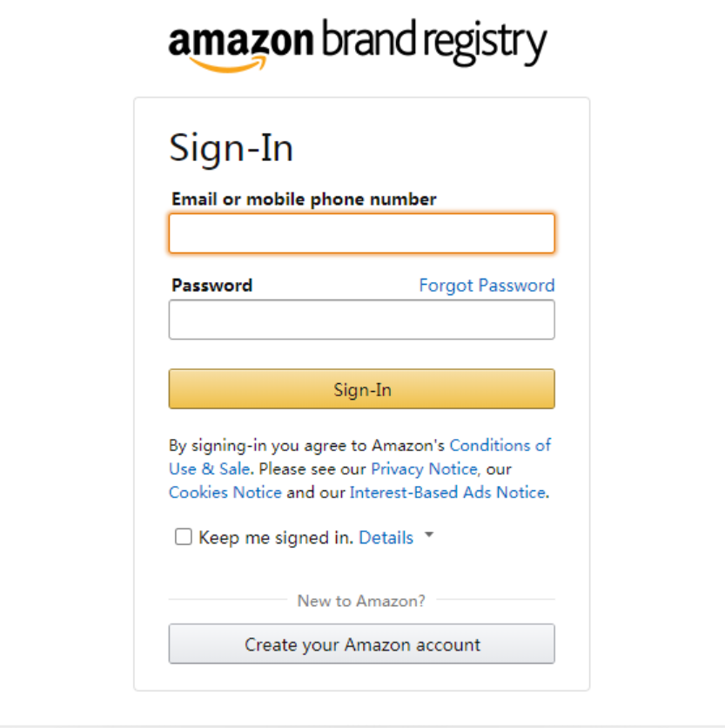Open the Cookies Notice link
Screen dimensions: 725x728
(225, 493)
